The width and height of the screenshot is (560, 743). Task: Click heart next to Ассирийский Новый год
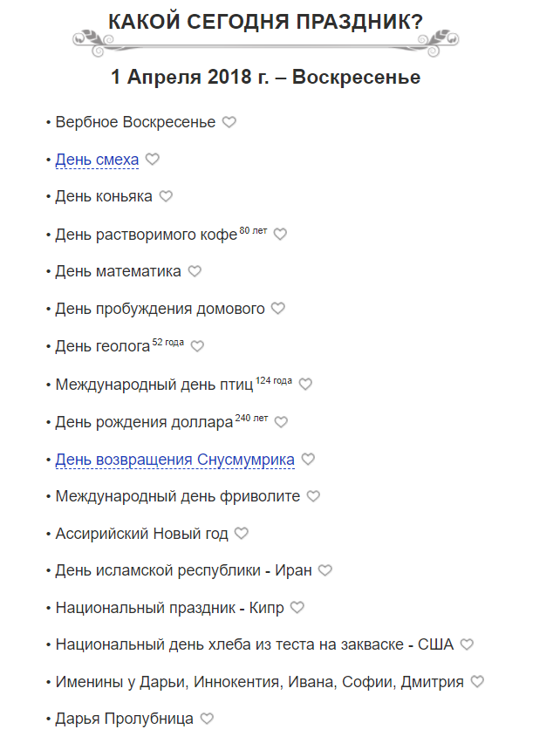[242, 534]
